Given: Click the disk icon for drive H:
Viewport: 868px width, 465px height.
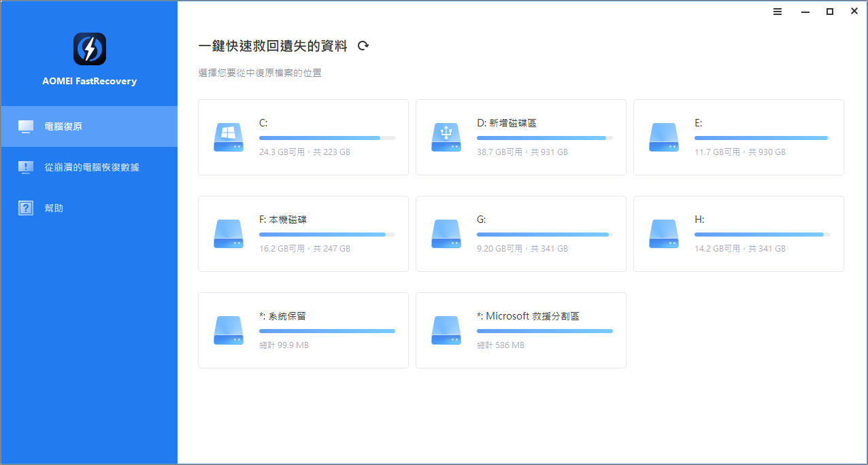Looking at the screenshot, I should [664, 234].
